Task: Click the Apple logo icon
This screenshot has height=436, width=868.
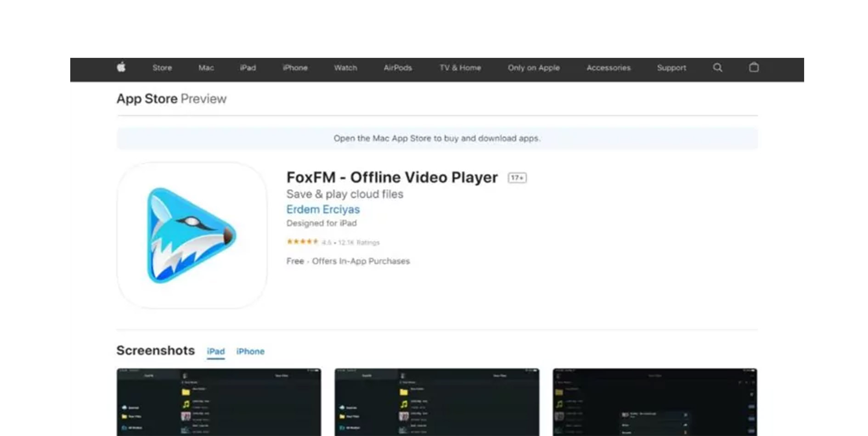Action: [121, 67]
